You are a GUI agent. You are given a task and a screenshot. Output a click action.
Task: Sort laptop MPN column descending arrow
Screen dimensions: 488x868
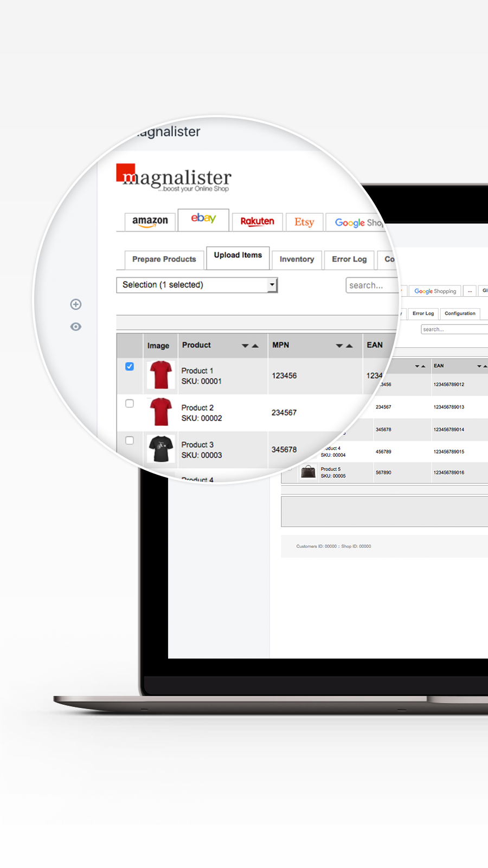coord(418,366)
